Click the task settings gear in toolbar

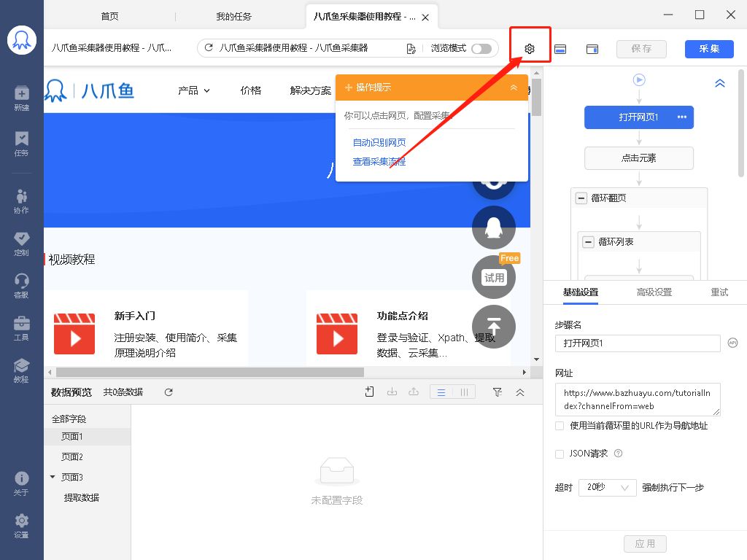point(530,49)
